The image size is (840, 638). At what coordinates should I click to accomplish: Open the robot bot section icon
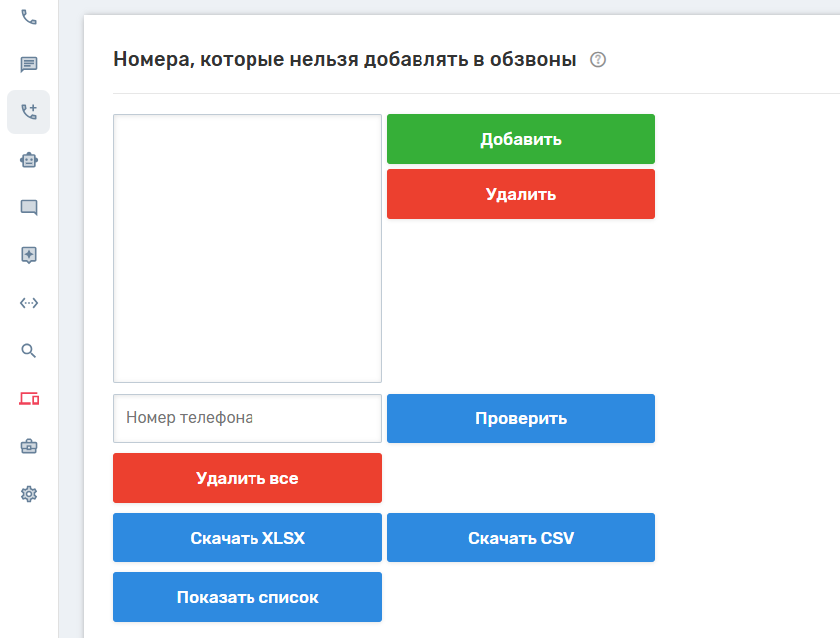click(x=29, y=160)
